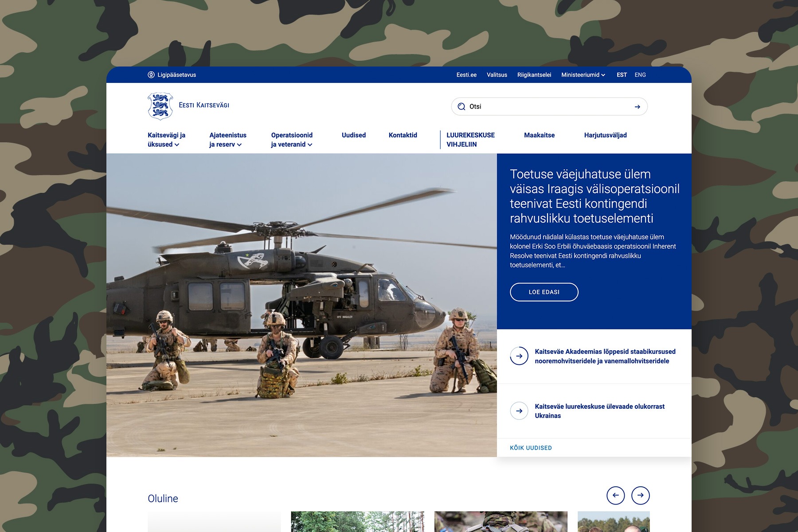Screen dimensions: 798x532
Task: Submit search with the arrow icon
Action: point(637,107)
